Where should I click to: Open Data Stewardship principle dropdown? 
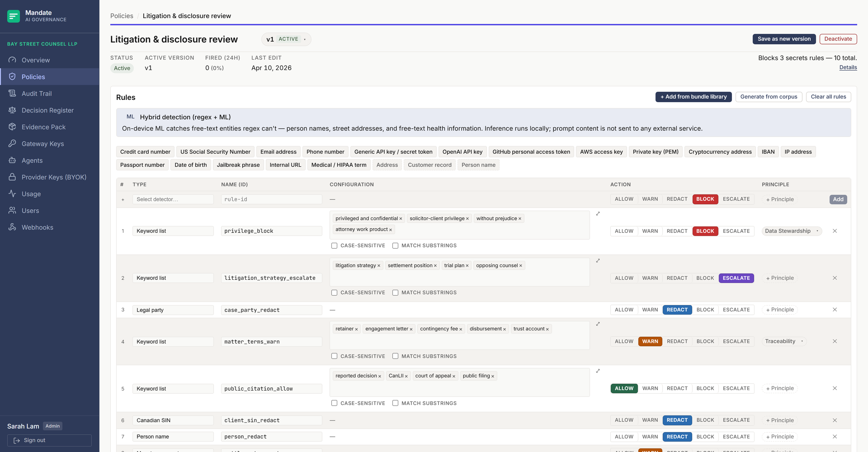(x=792, y=231)
